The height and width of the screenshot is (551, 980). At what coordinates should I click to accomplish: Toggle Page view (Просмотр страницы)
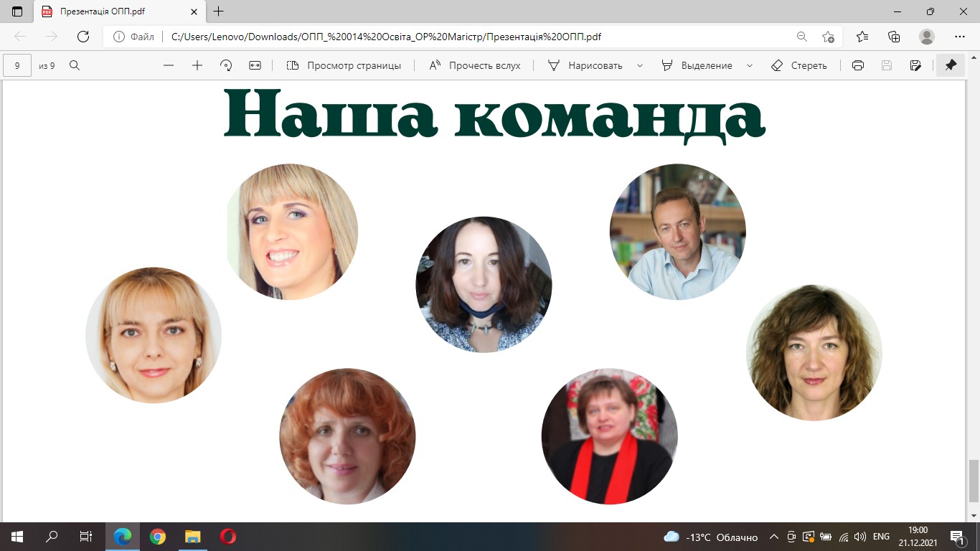tap(344, 65)
